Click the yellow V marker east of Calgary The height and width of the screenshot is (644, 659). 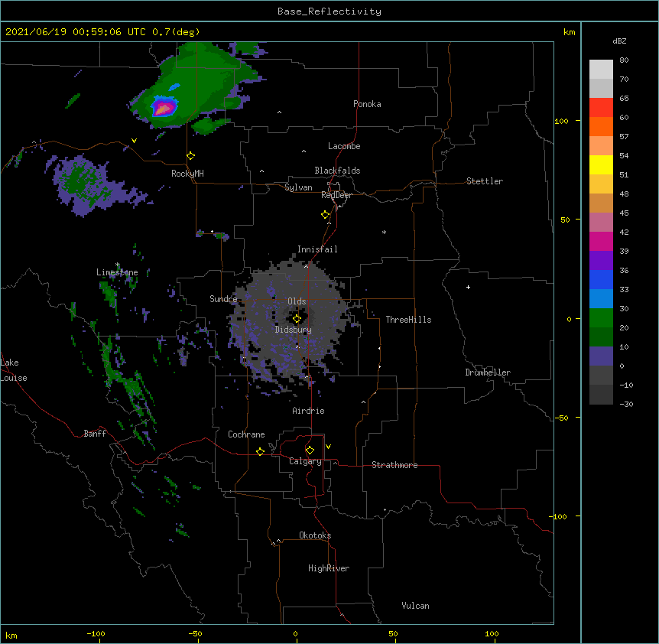[328, 447]
